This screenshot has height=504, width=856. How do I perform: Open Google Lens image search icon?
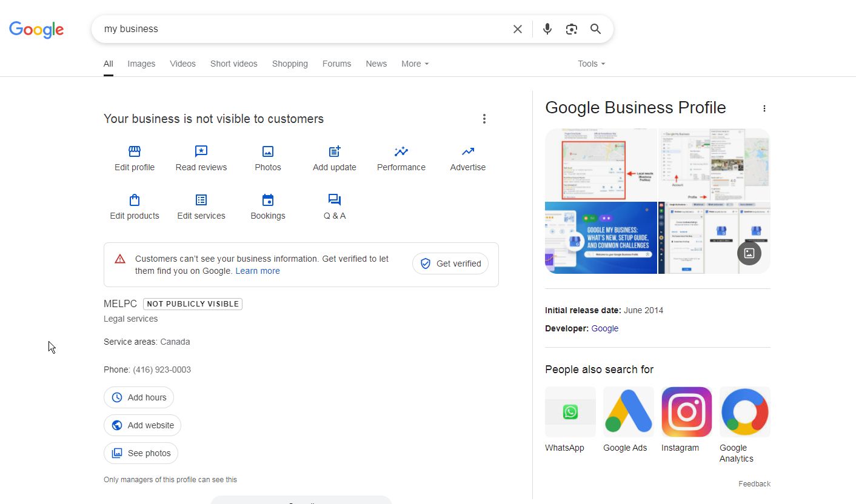click(572, 29)
